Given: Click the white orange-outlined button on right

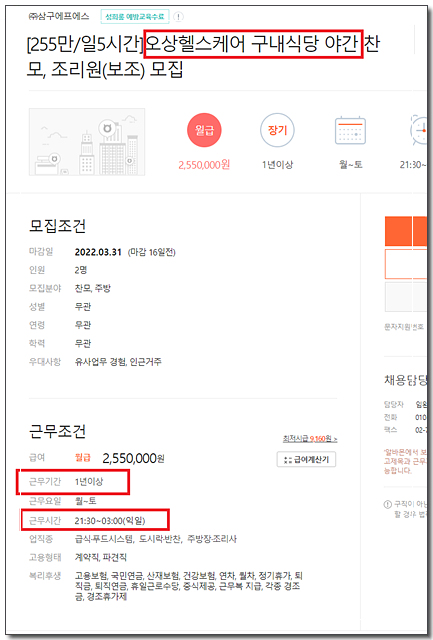Looking at the screenshot, I should [x=406, y=264].
